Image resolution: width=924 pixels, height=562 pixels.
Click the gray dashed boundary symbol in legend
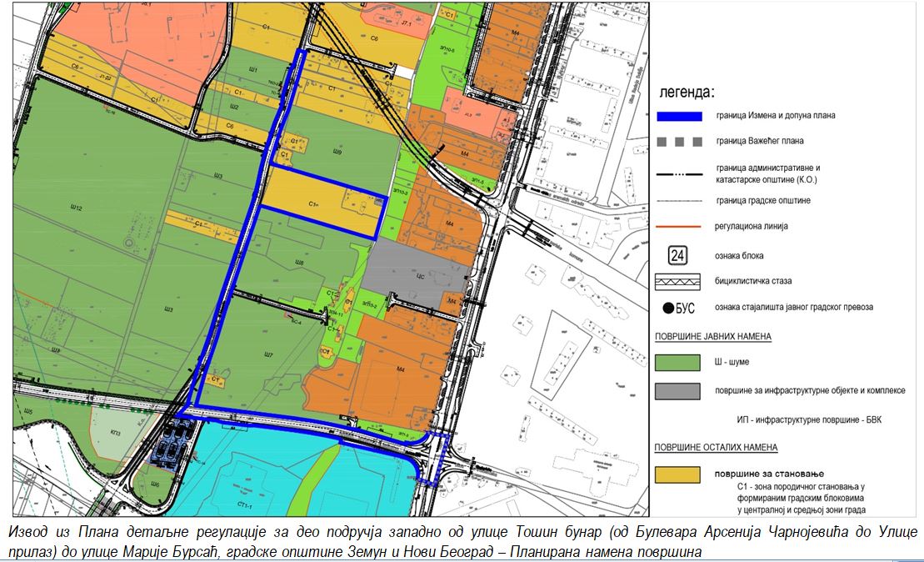click(x=677, y=142)
